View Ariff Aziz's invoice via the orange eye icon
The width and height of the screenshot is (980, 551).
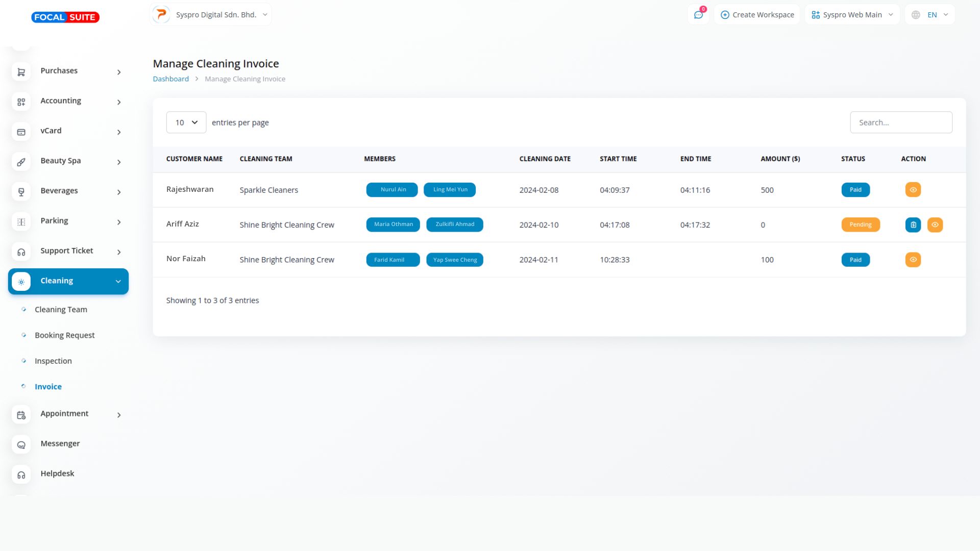point(935,225)
